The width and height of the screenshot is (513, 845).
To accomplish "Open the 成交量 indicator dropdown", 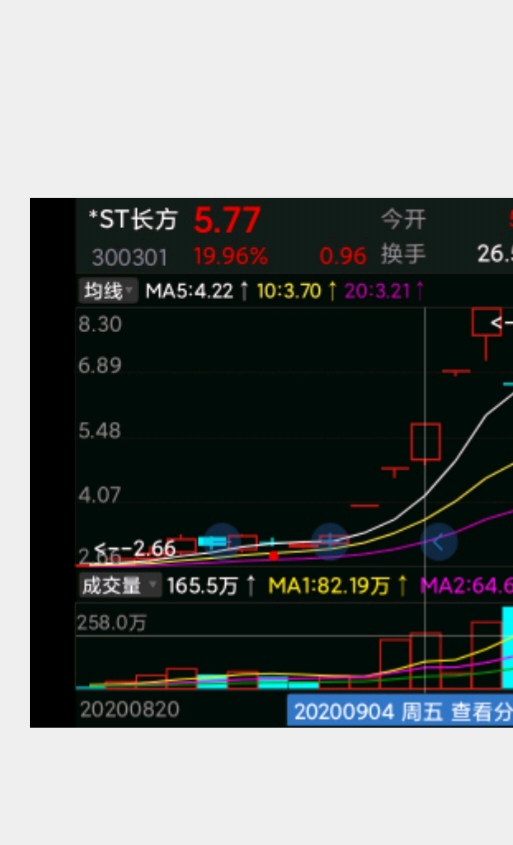I will (x=120, y=585).
